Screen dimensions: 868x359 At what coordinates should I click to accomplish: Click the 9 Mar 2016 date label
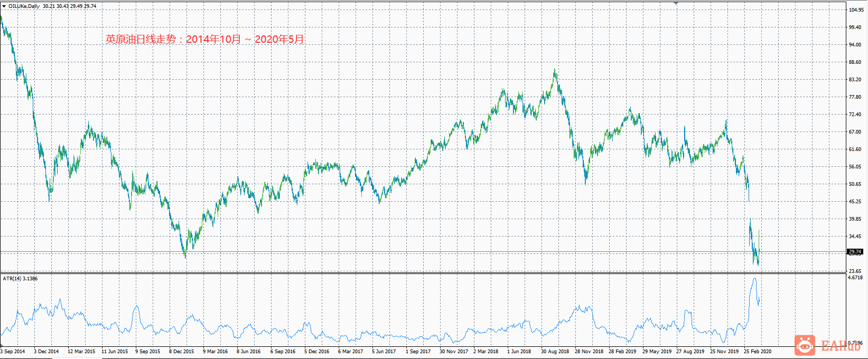coord(216,351)
